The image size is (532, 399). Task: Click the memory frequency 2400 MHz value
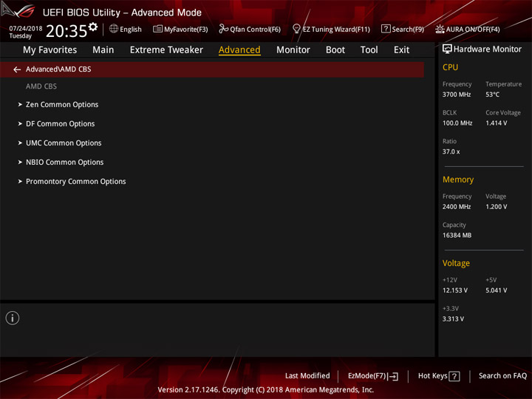click(x=457, y=207)
